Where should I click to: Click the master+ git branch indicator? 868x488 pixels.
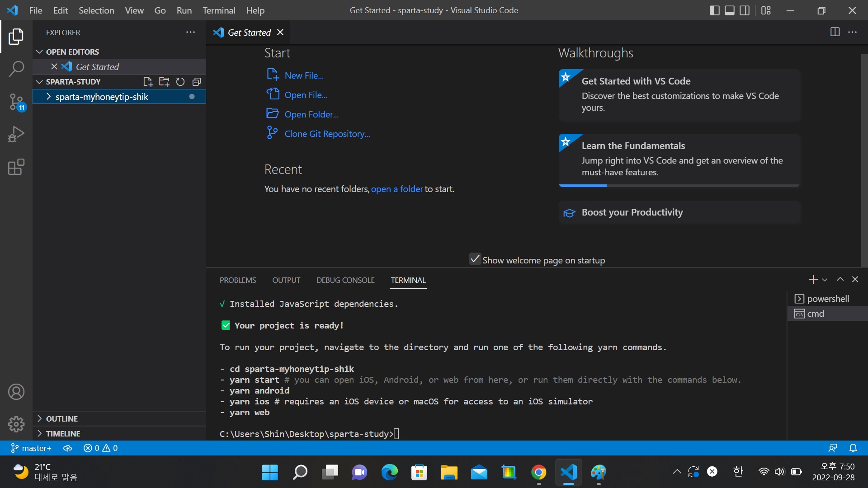[x=31, y=448]
